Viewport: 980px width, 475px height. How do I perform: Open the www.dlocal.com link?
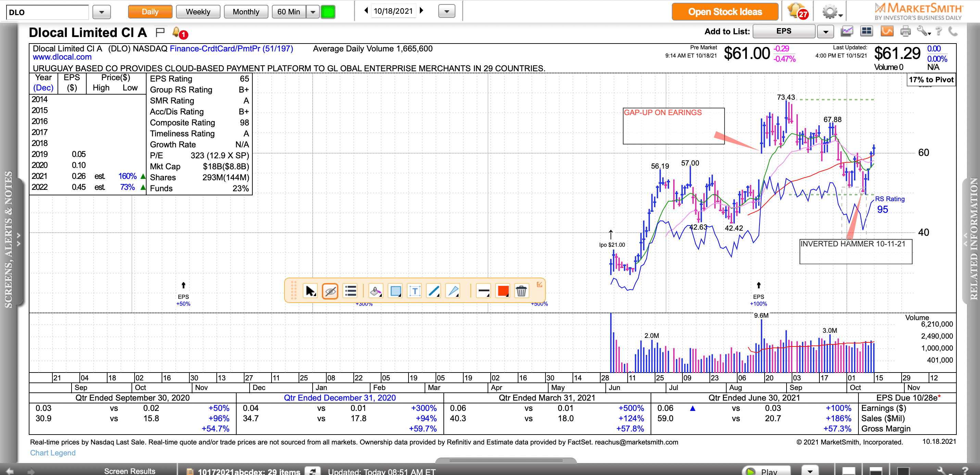62,57
